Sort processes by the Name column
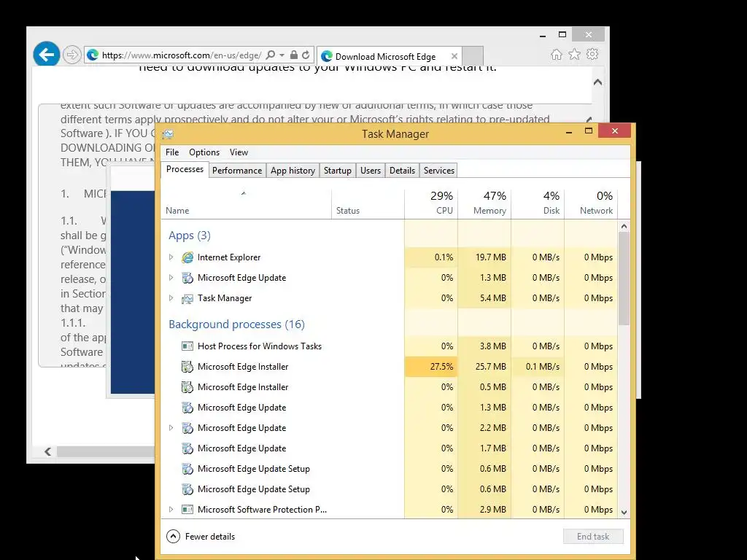747x560 pixels. [x=246, y=204]
